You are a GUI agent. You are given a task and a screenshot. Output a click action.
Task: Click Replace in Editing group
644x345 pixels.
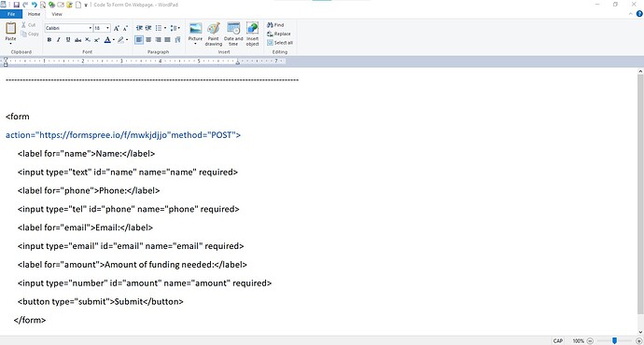coord(279,34)
